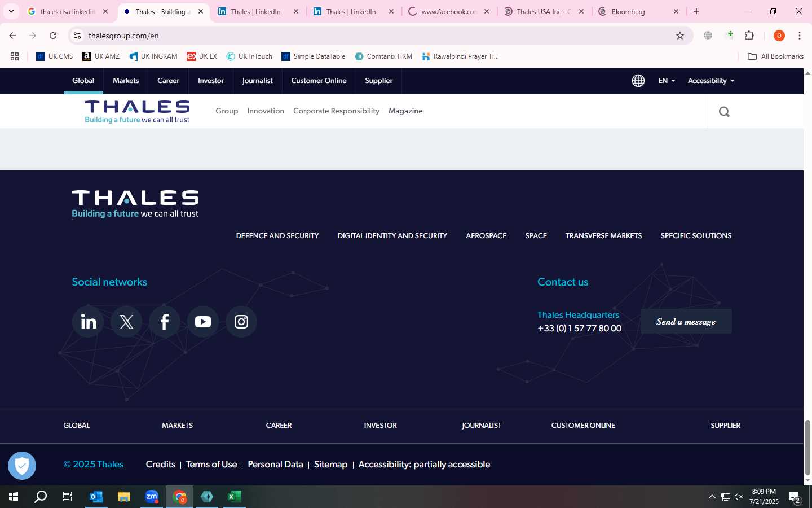Image resolution: width=812 pixels, height=508 pixels.
Task: Open the Magazine menu
Action: [x=405, y=111]
